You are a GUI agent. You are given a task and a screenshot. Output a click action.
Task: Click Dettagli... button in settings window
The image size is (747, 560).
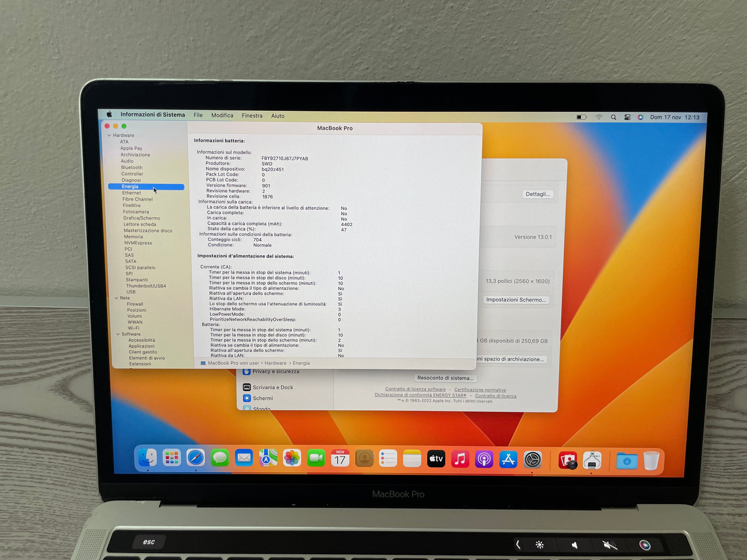(538, 194)
